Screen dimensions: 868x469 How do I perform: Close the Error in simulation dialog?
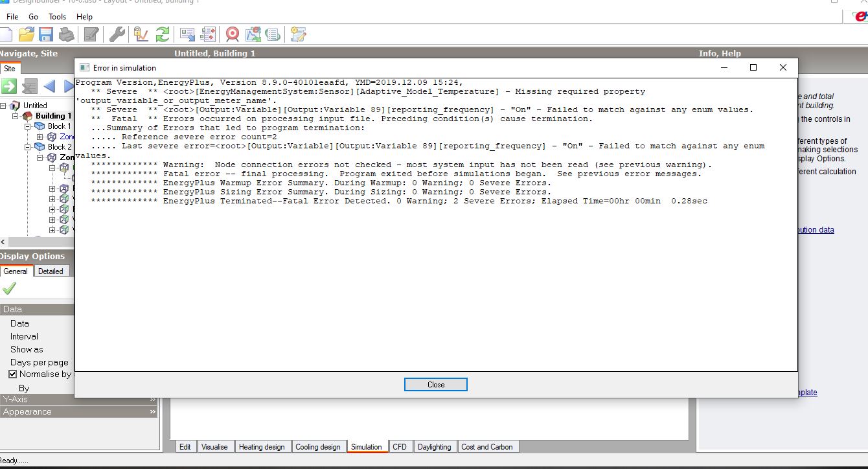(x=436, y=385)
